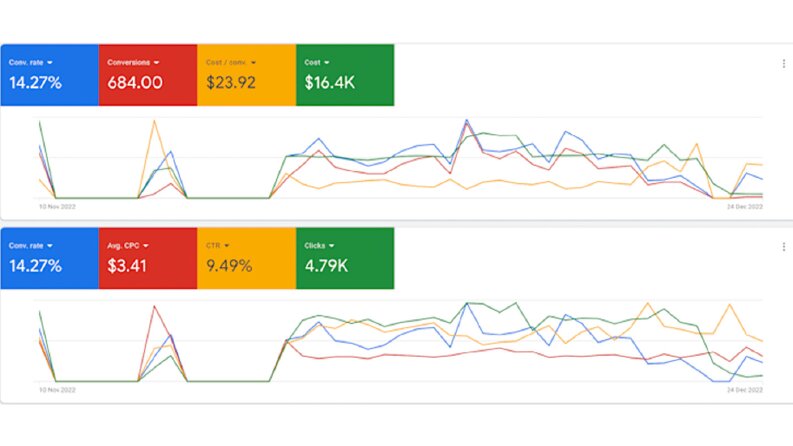This screenshot has width=793, height=446.
Task: Toggle the red 684.00 conversions tile
Action: click(148, 75)
